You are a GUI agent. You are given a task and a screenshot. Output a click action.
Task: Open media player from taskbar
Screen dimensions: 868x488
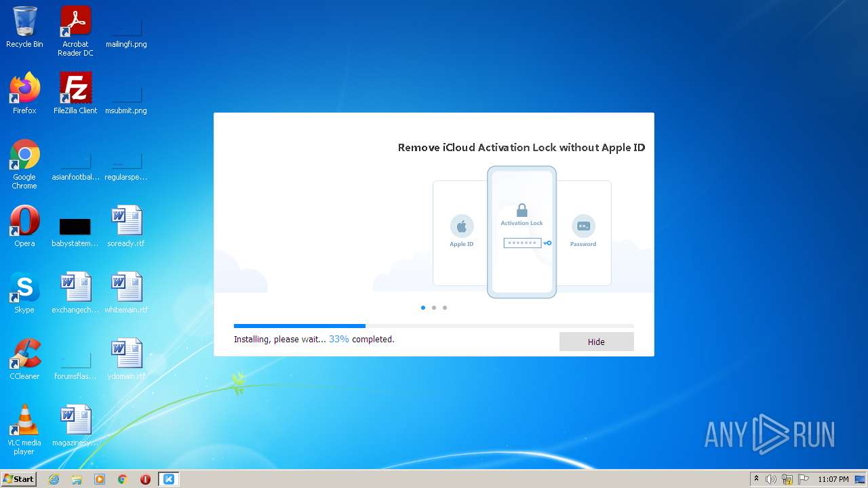(100, 479)
